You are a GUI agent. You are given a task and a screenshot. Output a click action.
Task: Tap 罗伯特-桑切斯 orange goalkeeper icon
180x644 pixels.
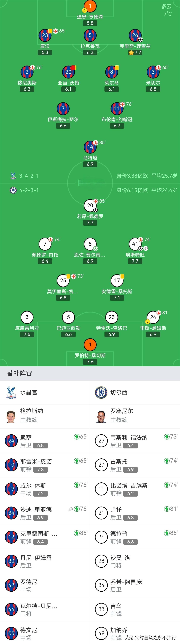coord(90,345)
